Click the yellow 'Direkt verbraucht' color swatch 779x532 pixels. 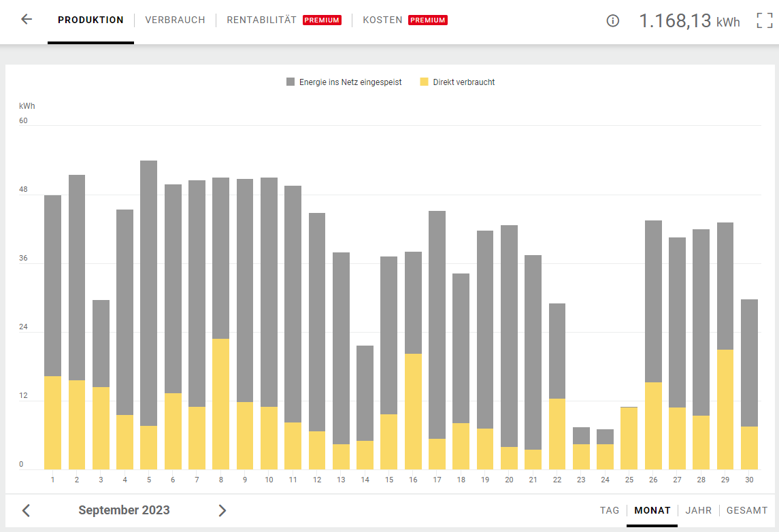coord(425,82)
